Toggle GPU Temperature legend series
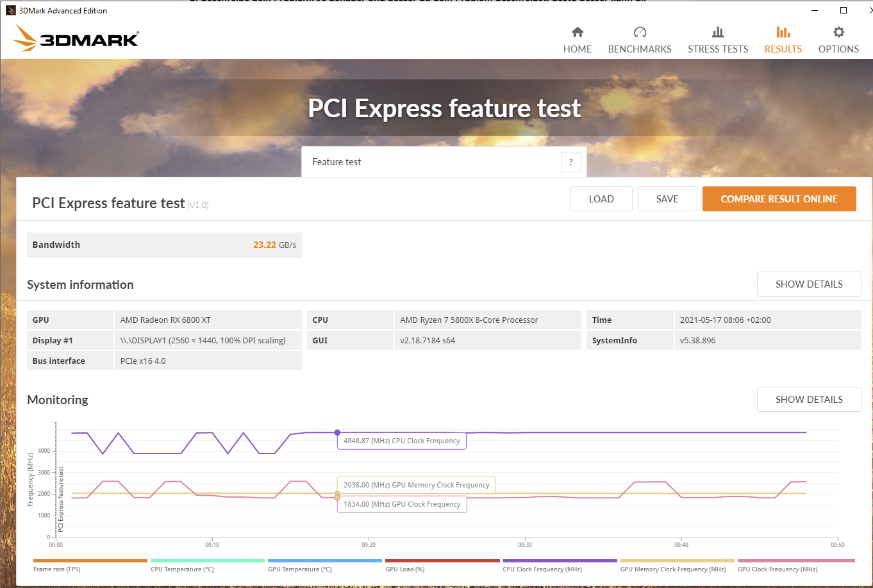This screenshot has height=588, width=873. (x=325, y=566)
